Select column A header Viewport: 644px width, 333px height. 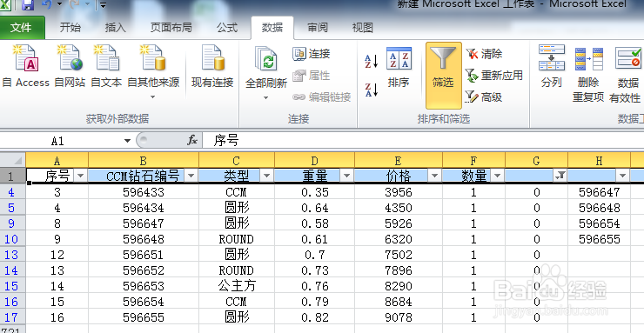[57, 160]
